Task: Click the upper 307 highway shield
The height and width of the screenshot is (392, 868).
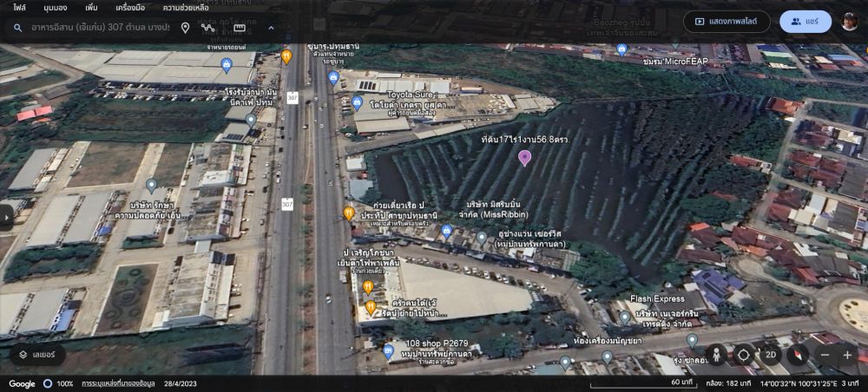Action: [293, 98]
